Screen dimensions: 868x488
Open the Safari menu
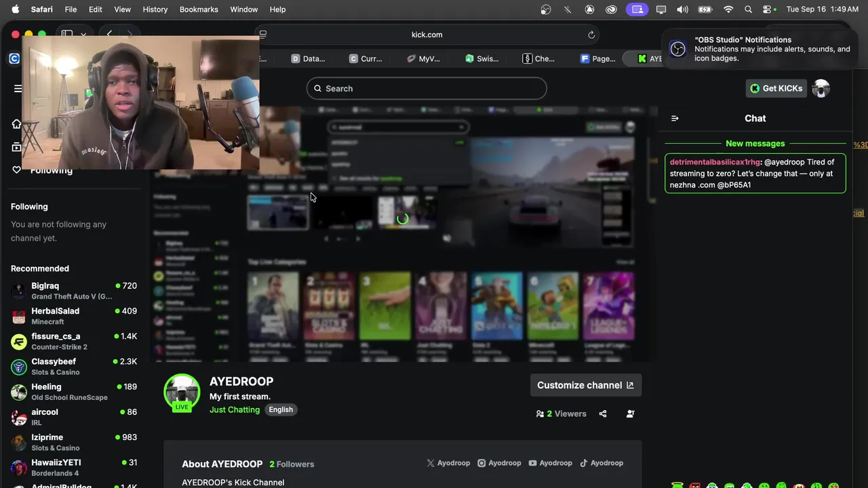coord(42,9)
